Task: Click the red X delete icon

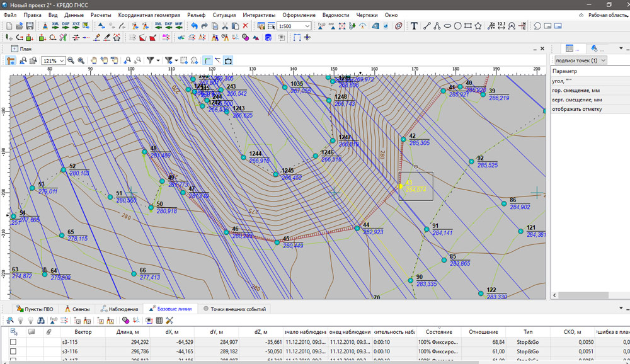Action: pos(246,26)
